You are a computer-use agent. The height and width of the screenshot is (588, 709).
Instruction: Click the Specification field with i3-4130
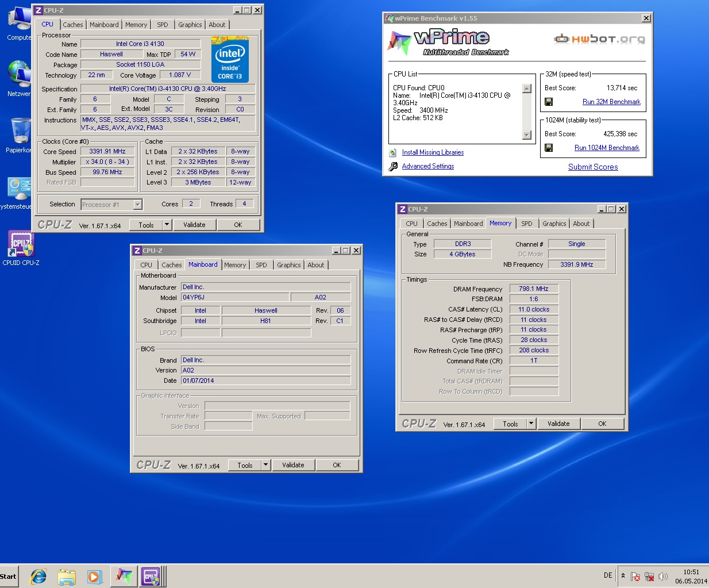tap(168, 89)
